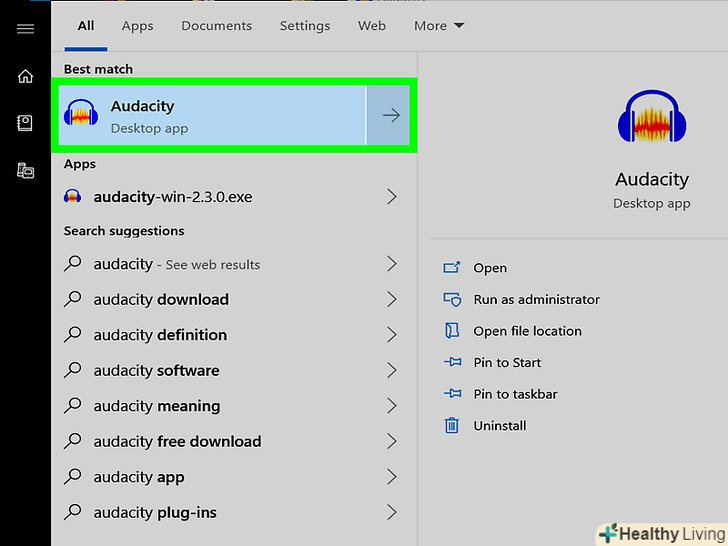Click the Open icon in the actions list

(x=451, y=267)
